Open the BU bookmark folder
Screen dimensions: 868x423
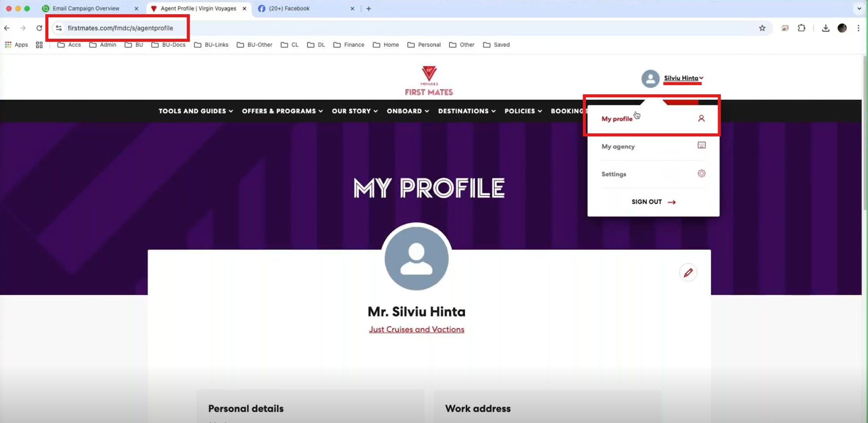[134, 45]
